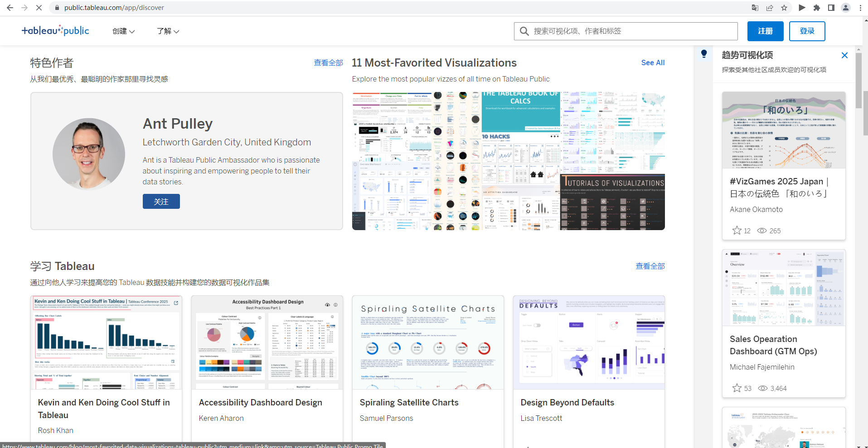
Task: Open Ant Pulley's author name link
Action: click(178, 124)
